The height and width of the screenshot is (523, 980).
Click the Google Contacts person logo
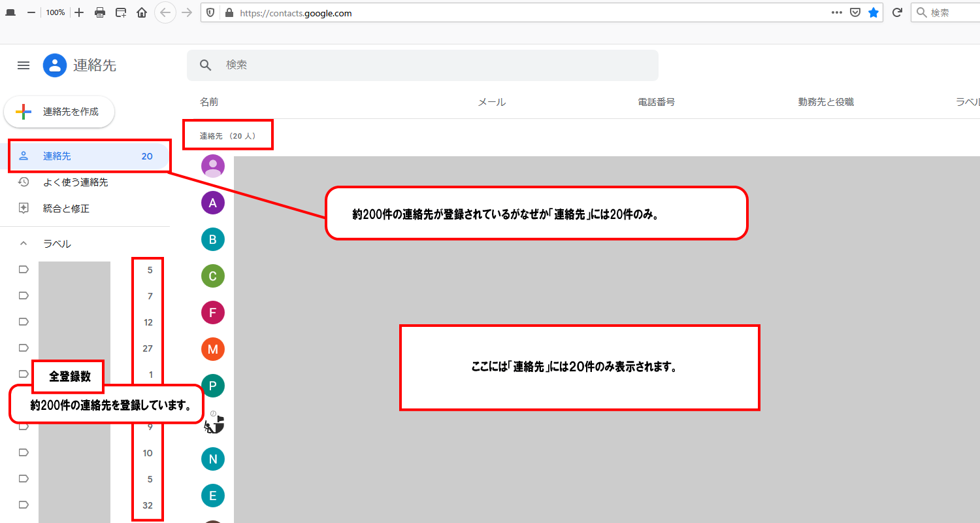tap(55, 65)
